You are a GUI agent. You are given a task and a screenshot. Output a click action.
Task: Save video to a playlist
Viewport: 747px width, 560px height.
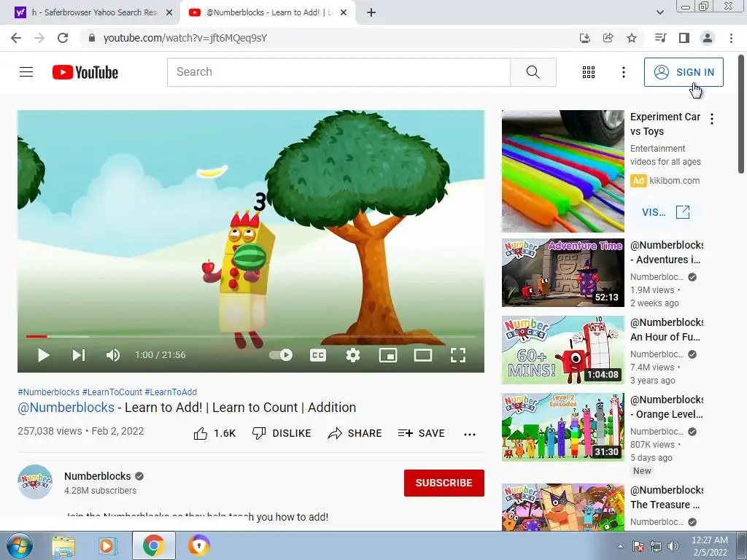pyautogui.click(x=422, y=433)
